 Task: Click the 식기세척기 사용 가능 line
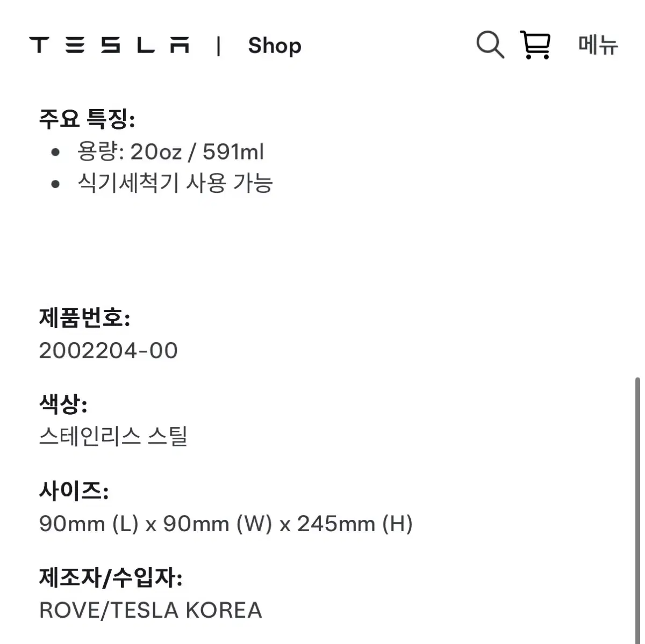click(175, 183)
